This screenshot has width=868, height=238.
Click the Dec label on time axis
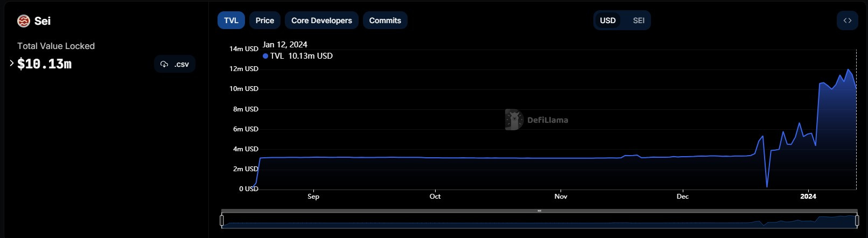682,197
